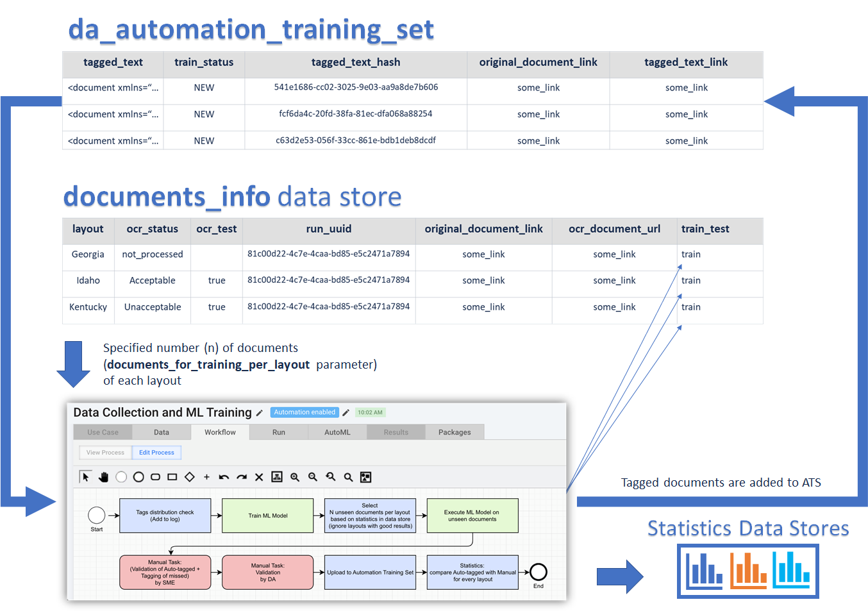Viewport: 868px width, 611px height.
Task: Click the plain magnifier zoom-fit icon
Action: [x=348, y=477]
